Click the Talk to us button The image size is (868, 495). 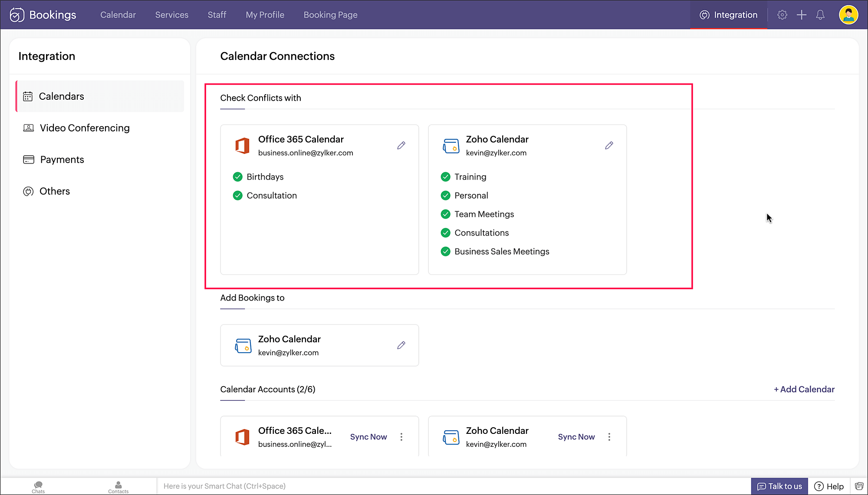[779, 486]
